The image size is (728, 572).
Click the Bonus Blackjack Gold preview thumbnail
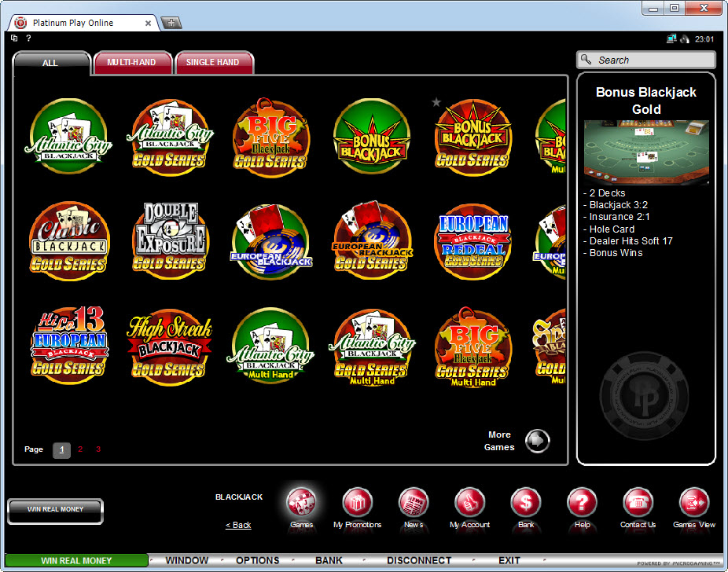tap(646, 152)
